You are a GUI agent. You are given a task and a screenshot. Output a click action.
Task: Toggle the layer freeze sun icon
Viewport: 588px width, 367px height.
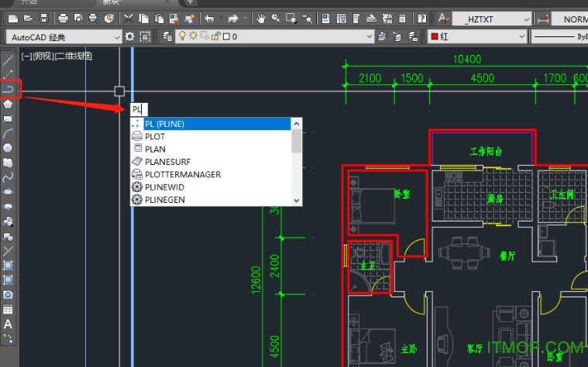click(x=193, y=36)
